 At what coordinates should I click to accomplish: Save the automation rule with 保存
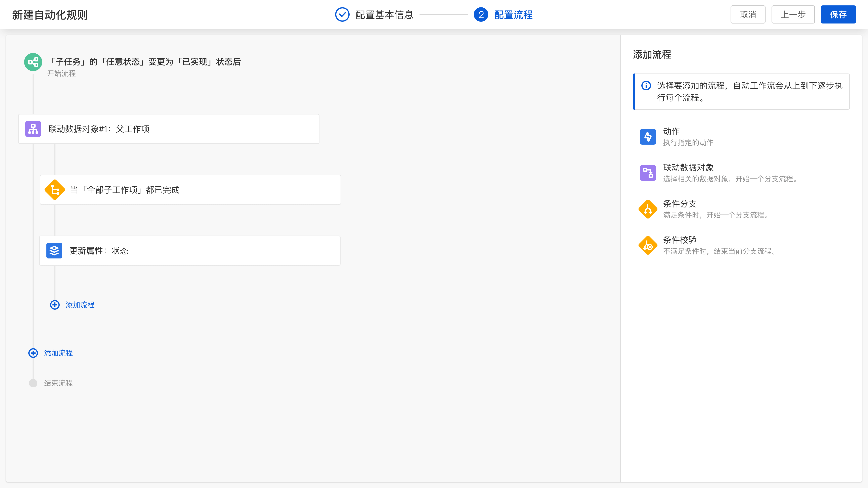pos(838,14)
